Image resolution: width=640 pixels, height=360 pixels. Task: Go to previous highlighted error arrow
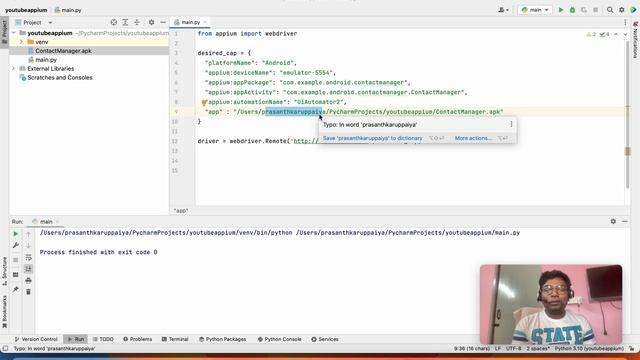616,34
